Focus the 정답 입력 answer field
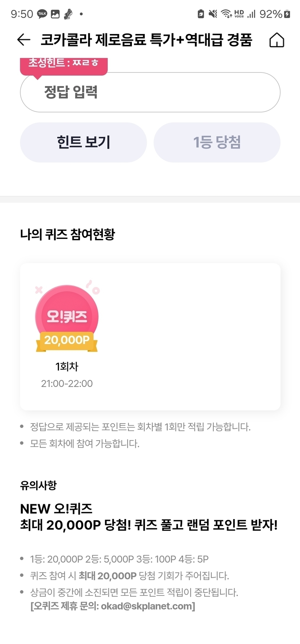This screenshot has width=300, height=644. click(x=150, y=92)
